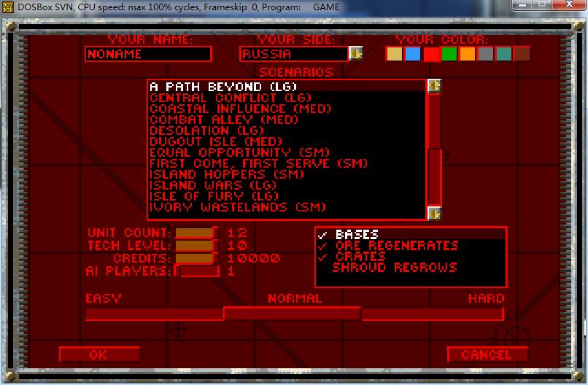
Task: Pick the green color swatch
Action: coord(449,54)
